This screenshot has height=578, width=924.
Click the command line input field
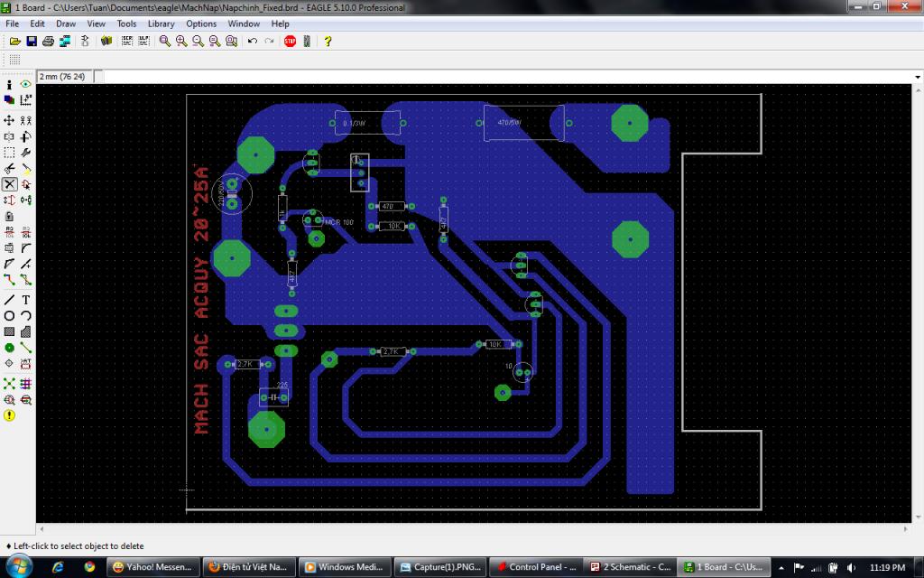tap(505, 77)
